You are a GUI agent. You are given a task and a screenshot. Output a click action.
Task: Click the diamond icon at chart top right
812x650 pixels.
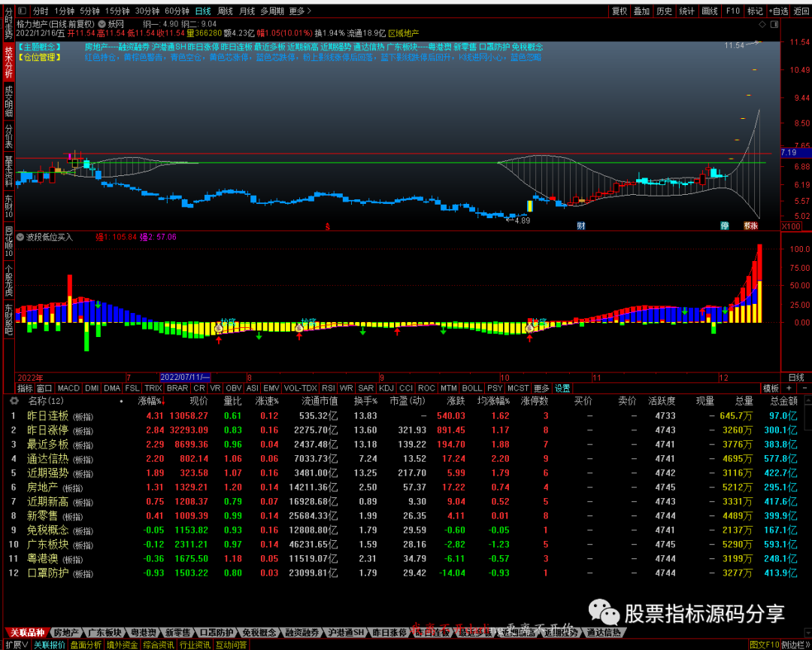[762, 24]
